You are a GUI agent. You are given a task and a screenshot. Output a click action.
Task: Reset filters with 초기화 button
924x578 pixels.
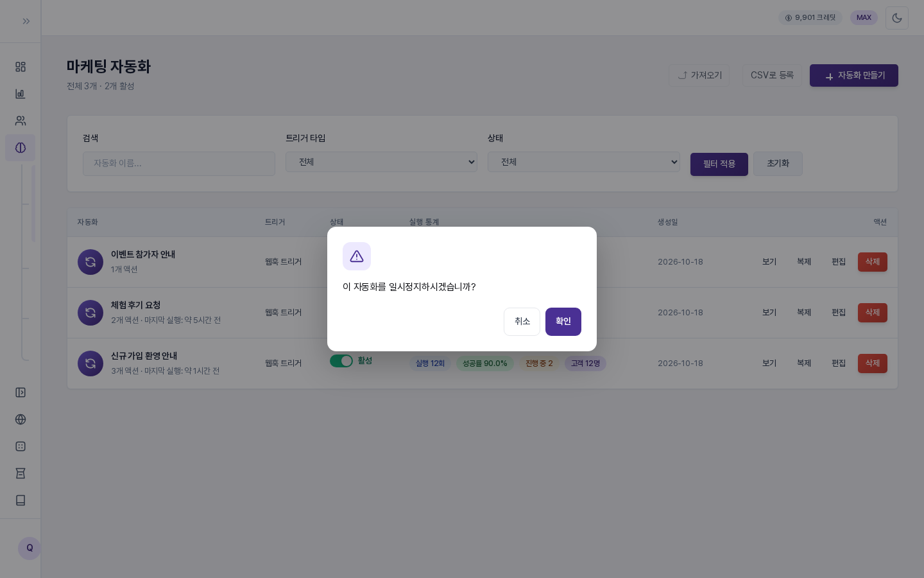pos(778,164)
